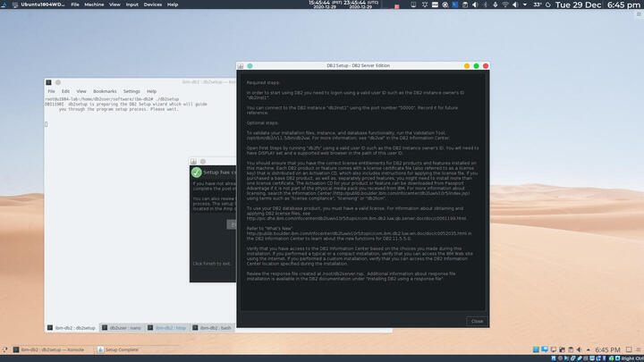The height and width of the screenshot is (362, 644).
Task: Switch to the ibm-db2 : htop tab
Action: [x=166, y=327]
